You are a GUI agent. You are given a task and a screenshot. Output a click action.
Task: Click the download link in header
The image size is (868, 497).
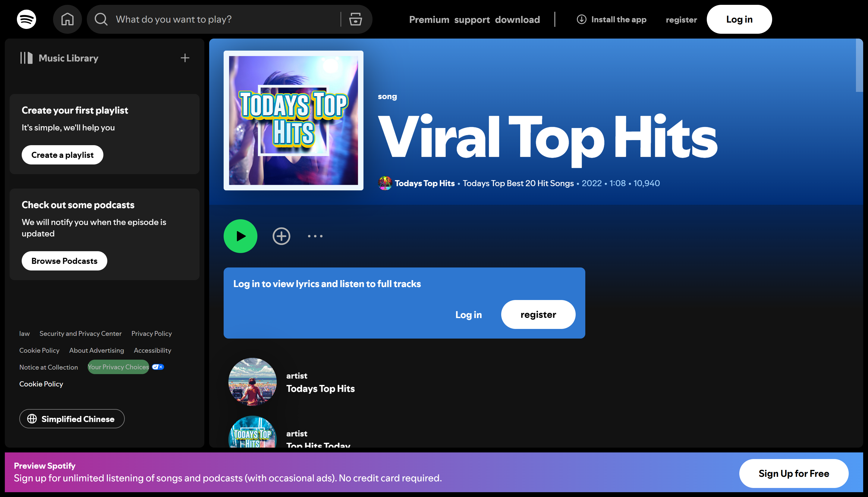[517, 20]
